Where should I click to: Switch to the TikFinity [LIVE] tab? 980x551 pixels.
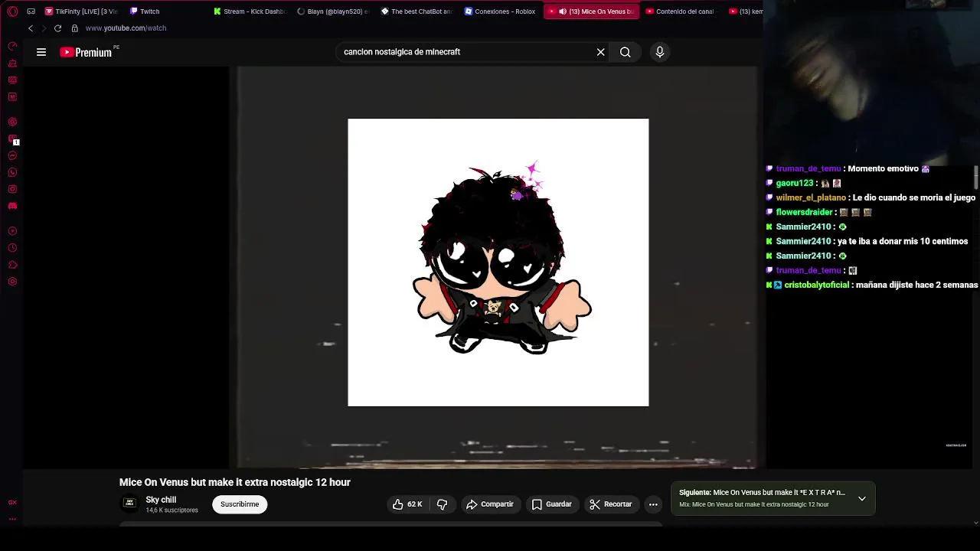coord(81,11)
